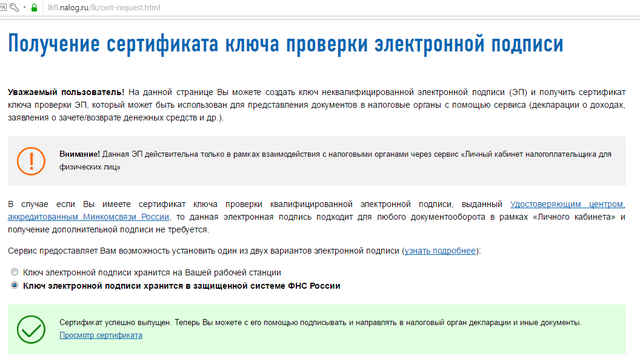640x362 pixels.
Task: Click the key icon in address bar
Action: coord(14,7)
